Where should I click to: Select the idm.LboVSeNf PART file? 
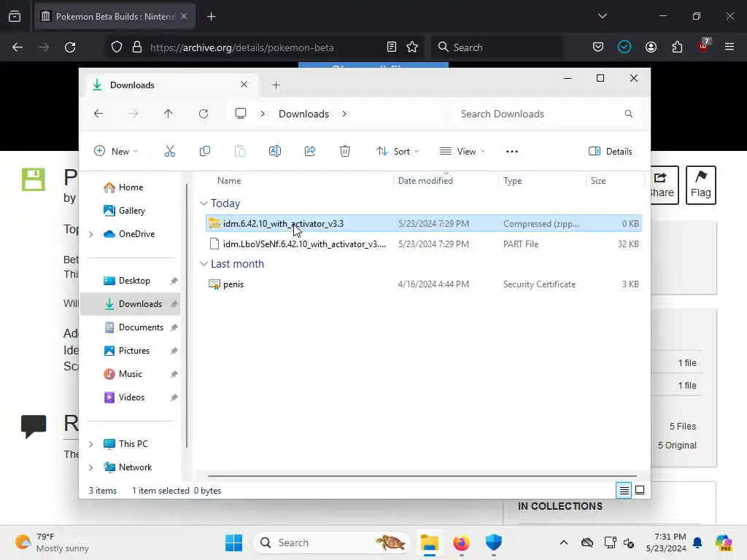(x=424, y=244)
